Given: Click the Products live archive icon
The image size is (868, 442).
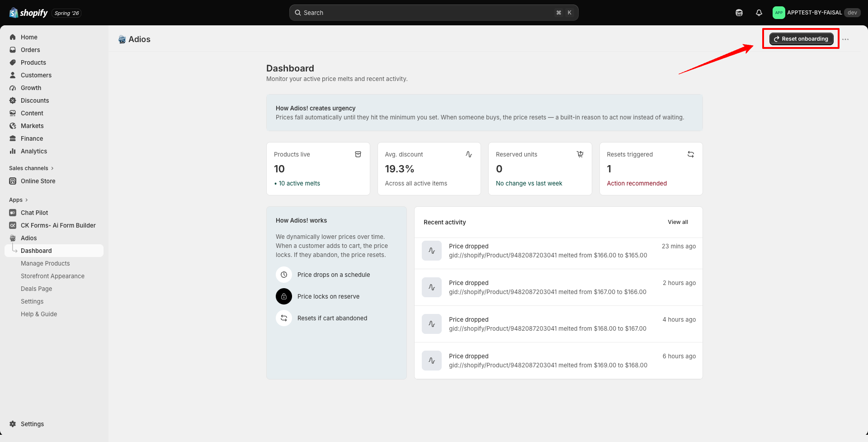Looking at the screenshot, I should click(x=358, y=154).
